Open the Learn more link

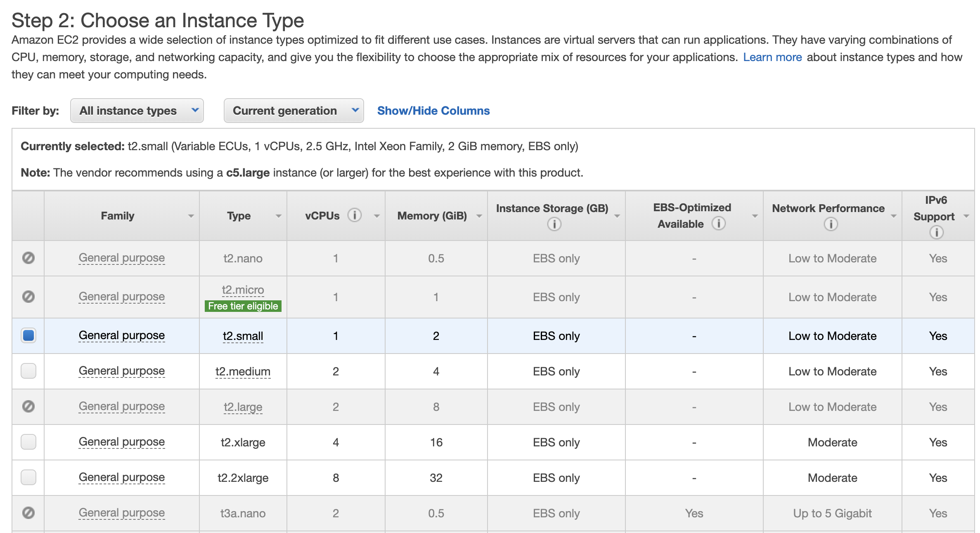(772, 57)
